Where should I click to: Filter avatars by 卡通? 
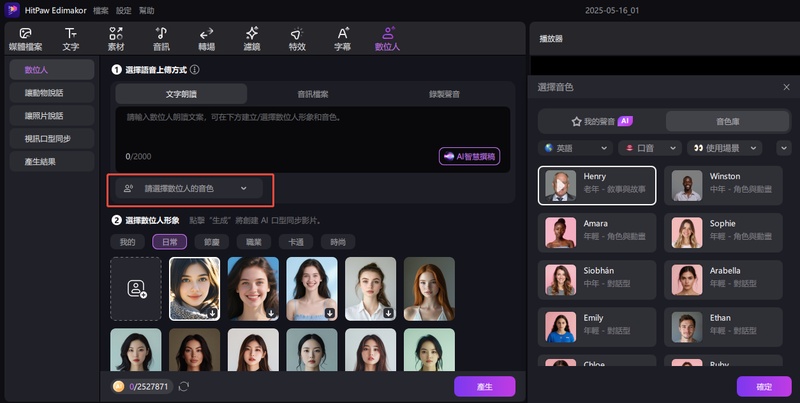pos(296,242)
